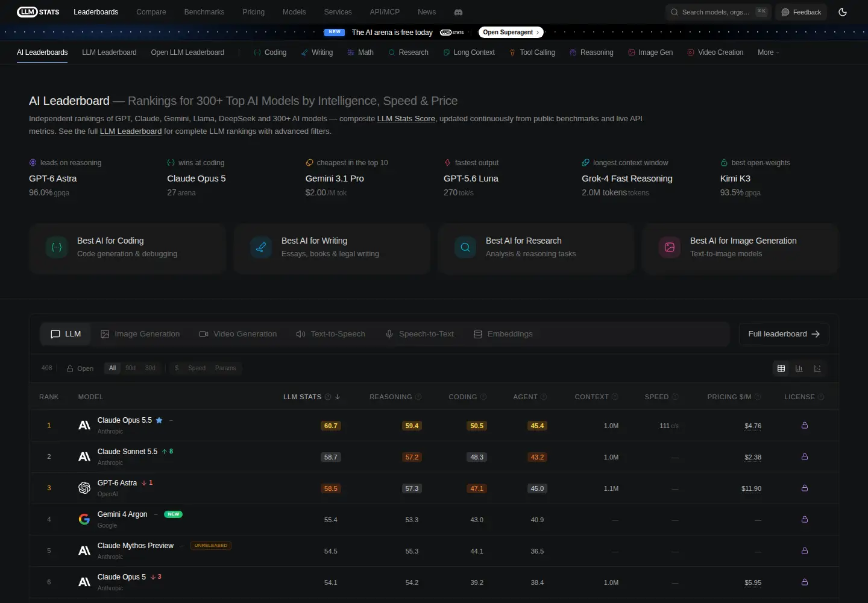Click the Feedback button
Image resolution: width=868 pixels, height=603 pixels.
click(x=801, y=12)
